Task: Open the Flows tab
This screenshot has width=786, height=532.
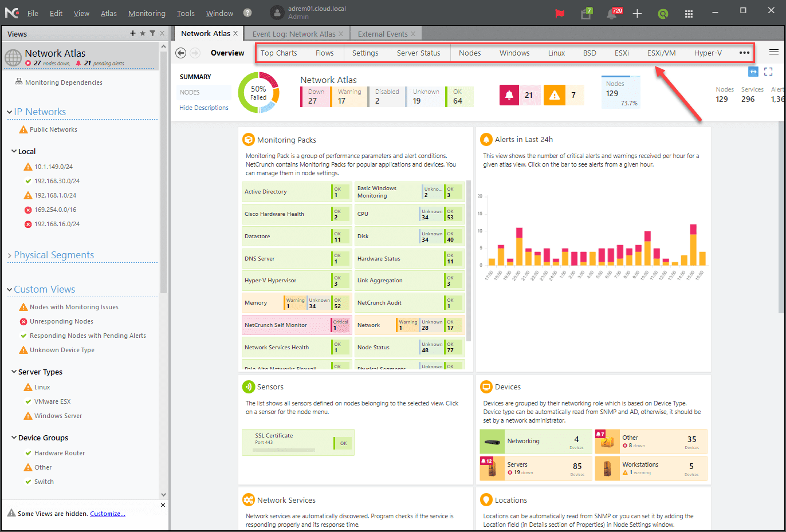Action: pos(325,53)
